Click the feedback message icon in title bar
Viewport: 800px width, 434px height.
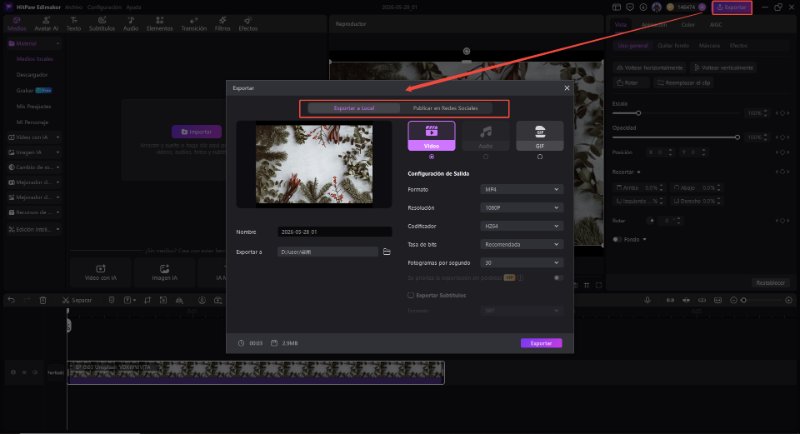point(630,7)
